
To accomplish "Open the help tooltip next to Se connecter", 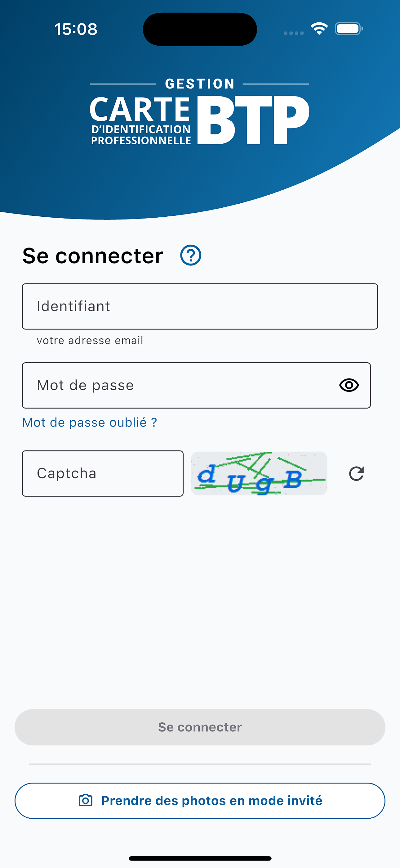I will pos(190,256).
